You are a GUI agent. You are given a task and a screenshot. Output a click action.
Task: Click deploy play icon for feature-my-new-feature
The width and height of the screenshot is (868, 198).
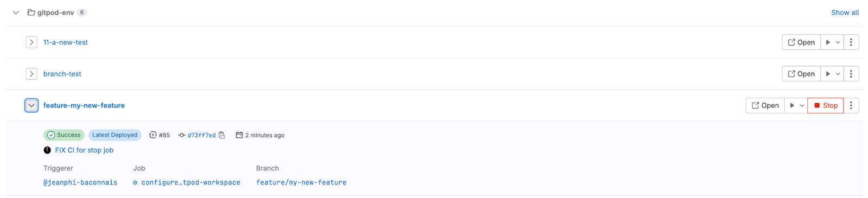792,105
